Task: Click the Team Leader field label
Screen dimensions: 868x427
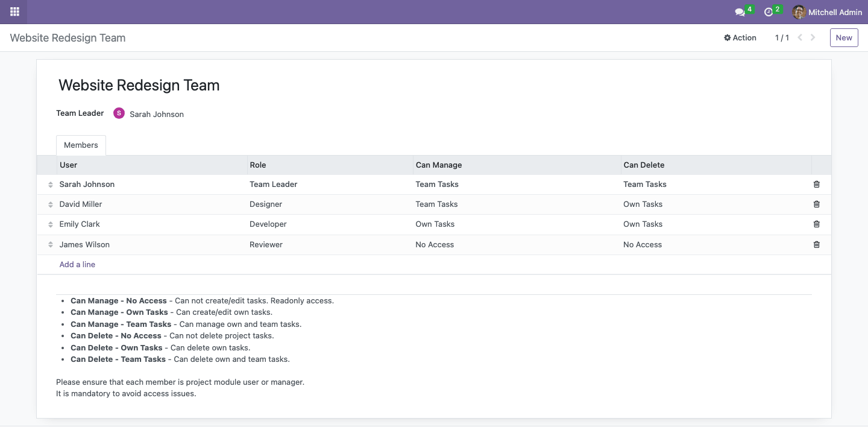Action: [80, 113]
